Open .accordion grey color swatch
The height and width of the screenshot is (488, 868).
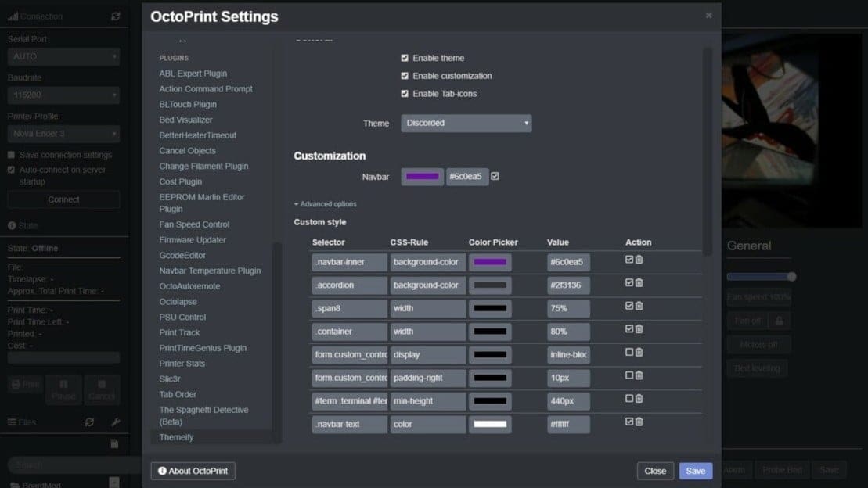coord(490,285)
